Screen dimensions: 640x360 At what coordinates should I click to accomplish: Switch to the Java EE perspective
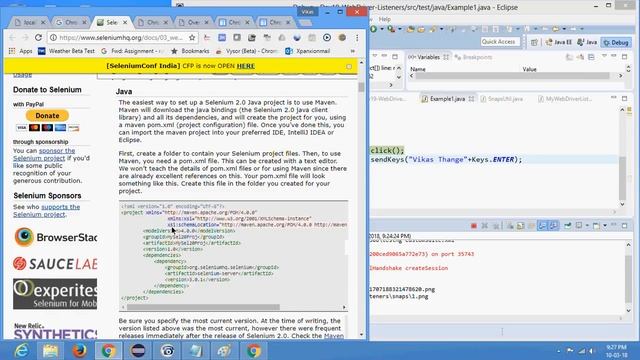pos(559,42)
